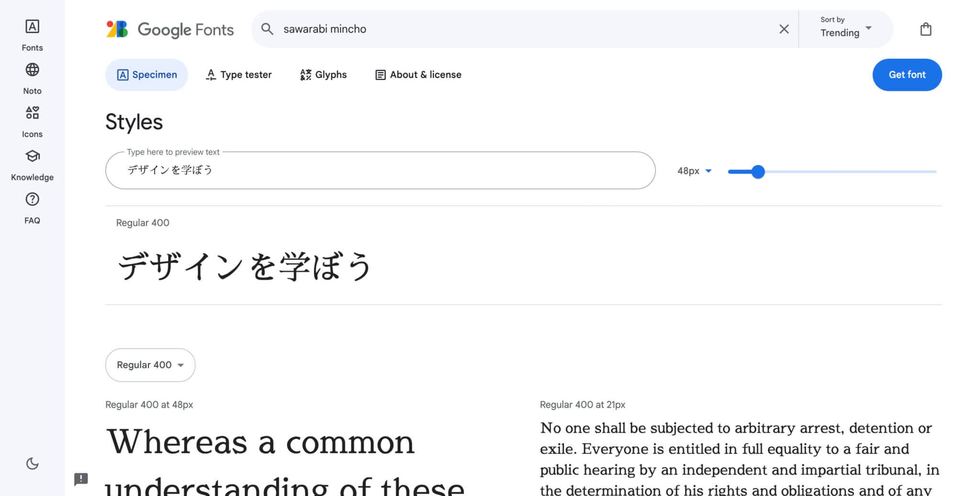Click the Get font button

pos(907,75)
